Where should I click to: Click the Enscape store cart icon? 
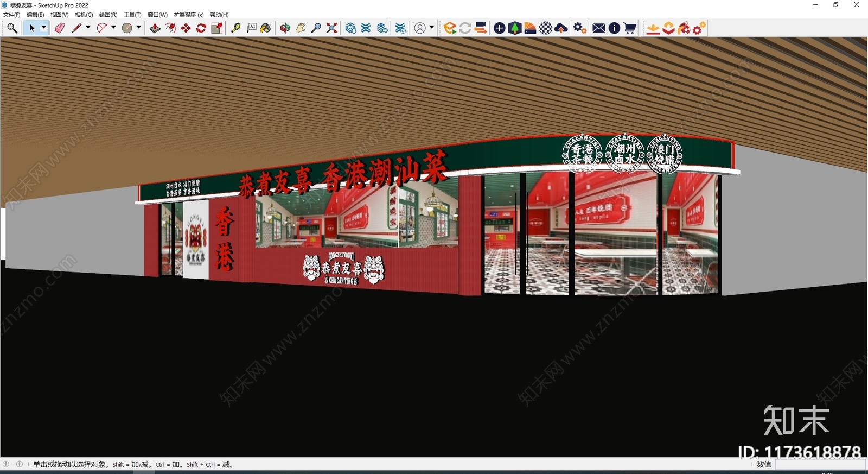click(x=629, y=28)
